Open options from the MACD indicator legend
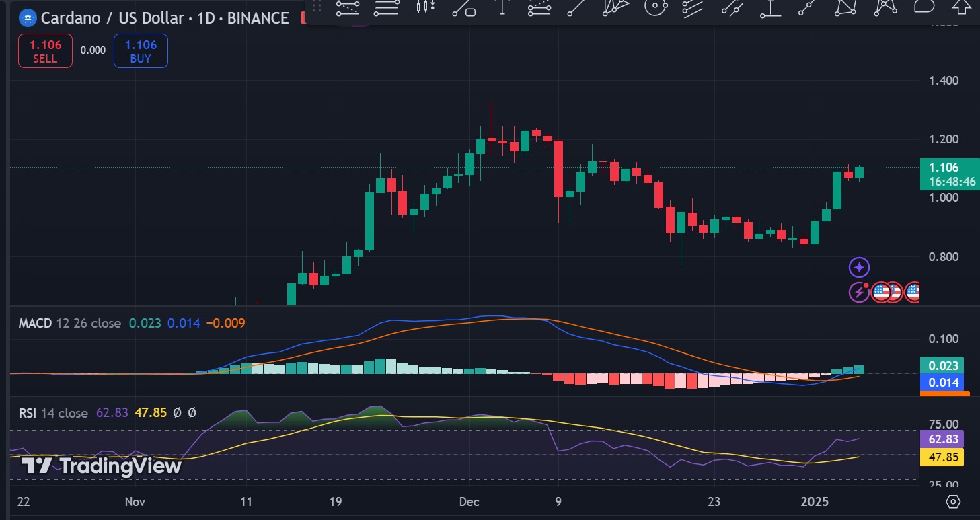The image size is (980, 520). click(34, 324)
